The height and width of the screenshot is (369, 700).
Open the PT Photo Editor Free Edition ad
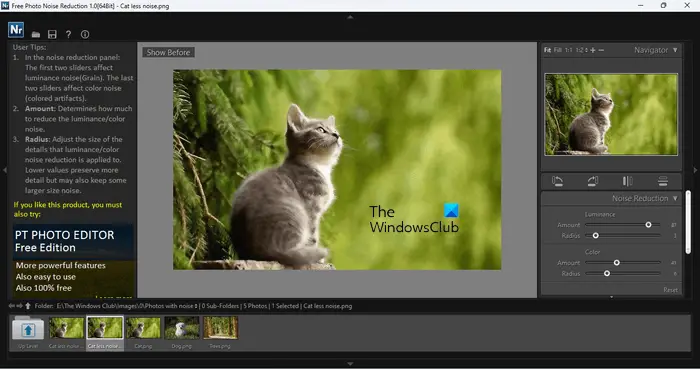tap(73, 261)
